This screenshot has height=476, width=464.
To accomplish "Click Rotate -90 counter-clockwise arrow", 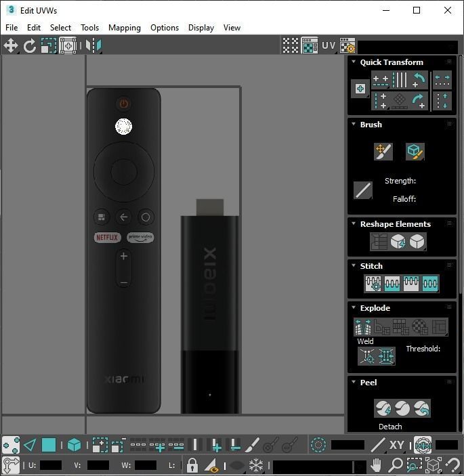I will 419,80.
